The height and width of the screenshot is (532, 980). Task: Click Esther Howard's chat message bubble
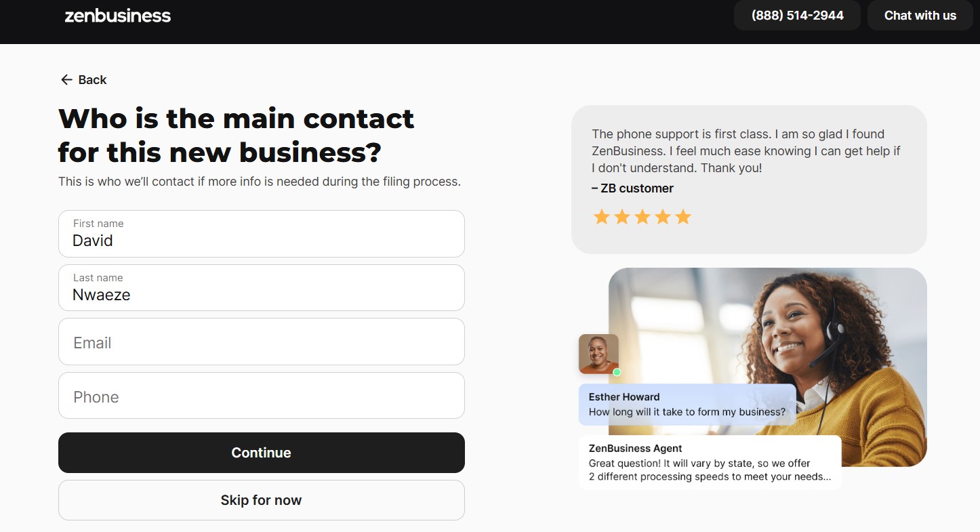tap(687, 404)
